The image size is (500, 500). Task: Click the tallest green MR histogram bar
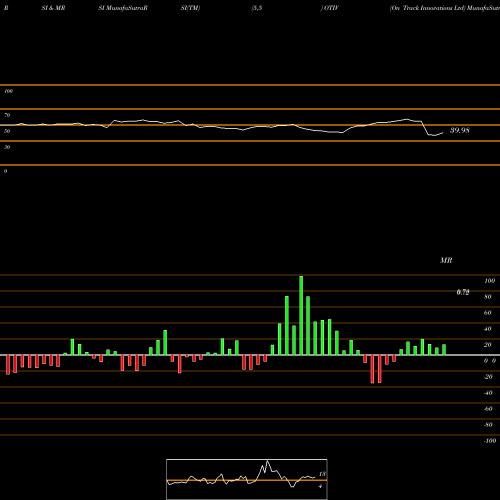coord(301,315)
